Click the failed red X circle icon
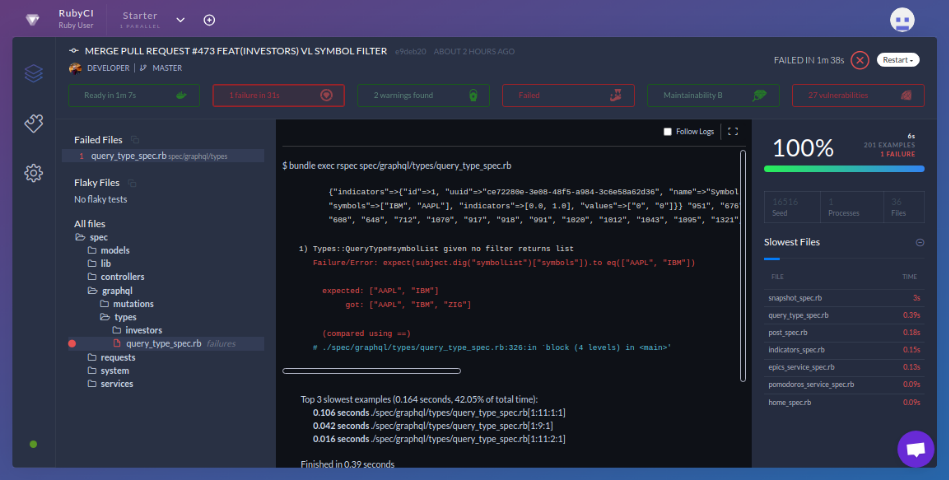Image resolution: width=949 pixels, height=480 pixels. coord(859,60)
